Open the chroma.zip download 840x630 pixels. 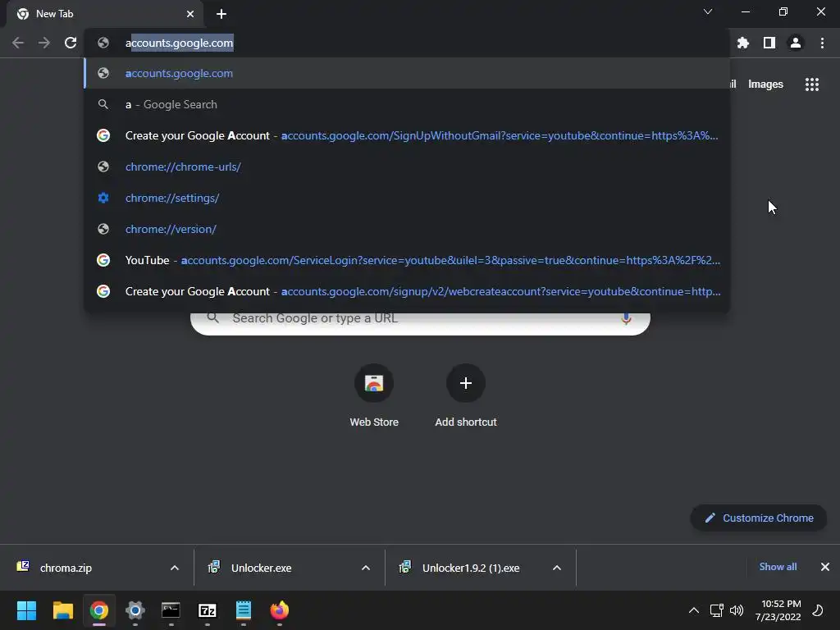pyautogui.click(x=66, y=568)
